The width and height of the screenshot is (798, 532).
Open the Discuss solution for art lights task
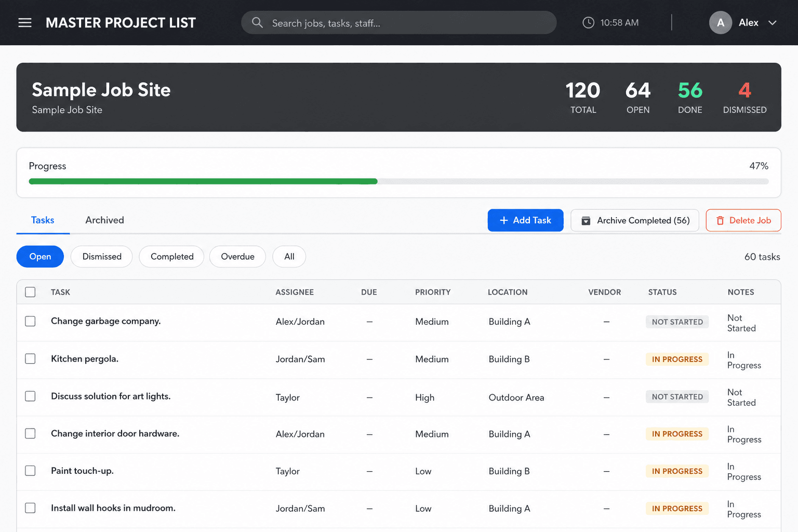pos(111,396)
